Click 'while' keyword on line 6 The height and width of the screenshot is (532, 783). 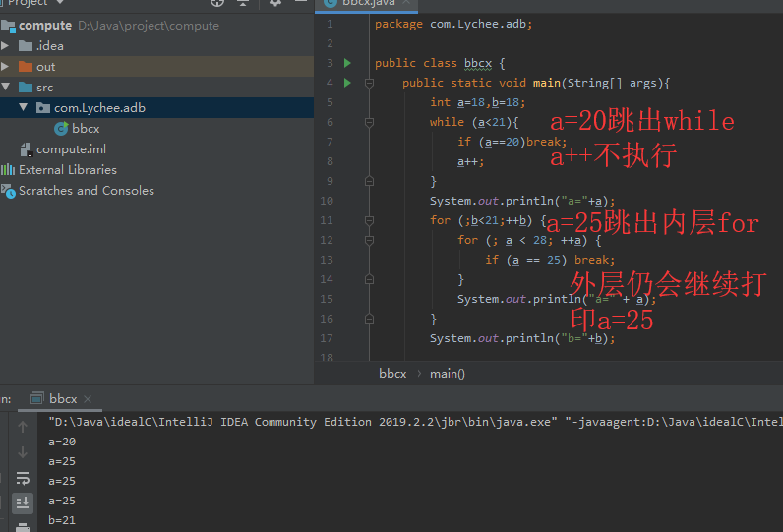(447, 122)
